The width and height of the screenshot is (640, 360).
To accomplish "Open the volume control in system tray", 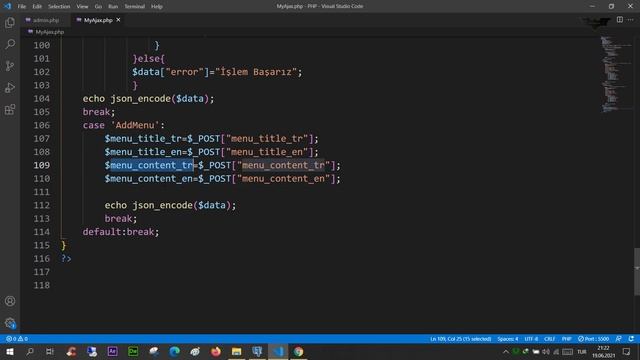I will pyautogui.click(x=546, y=351).
